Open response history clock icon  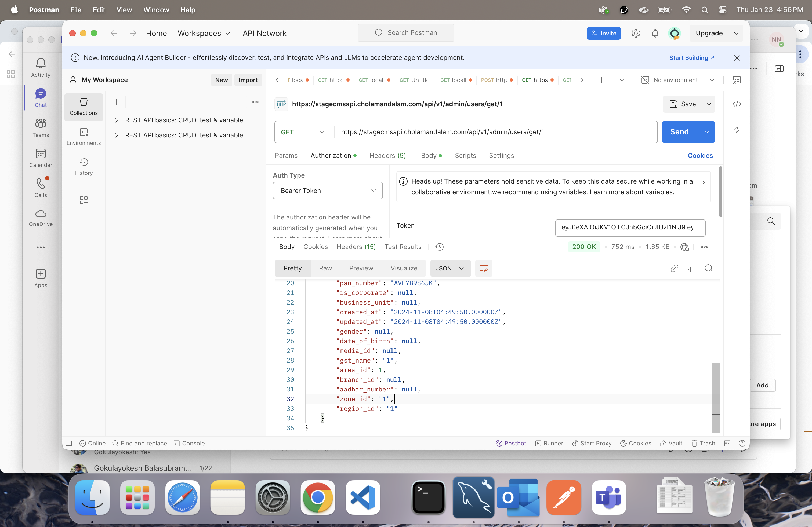(x=440, y=247)
